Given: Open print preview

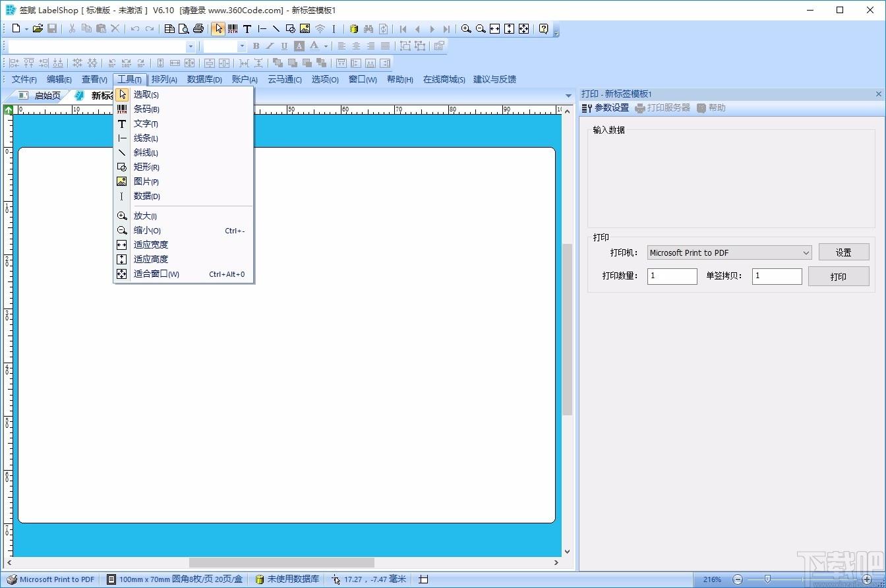Looking at the screenshot, I should click(184, 28).
